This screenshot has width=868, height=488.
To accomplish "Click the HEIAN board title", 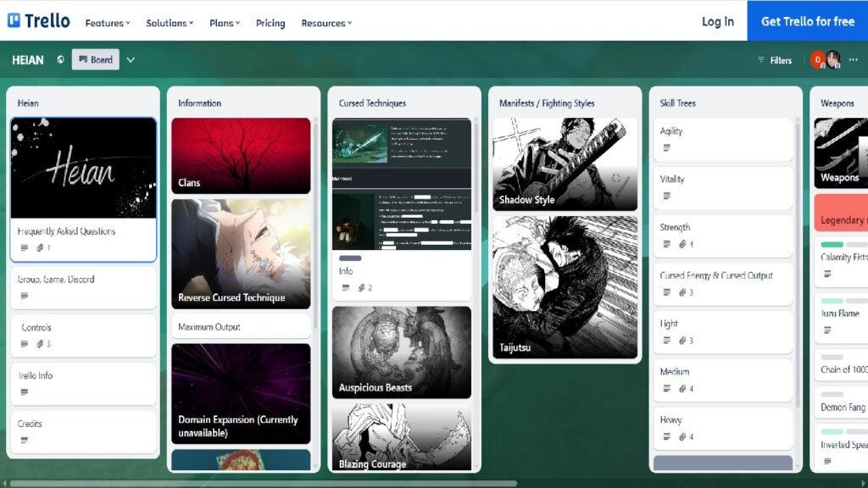I will 28,60.
